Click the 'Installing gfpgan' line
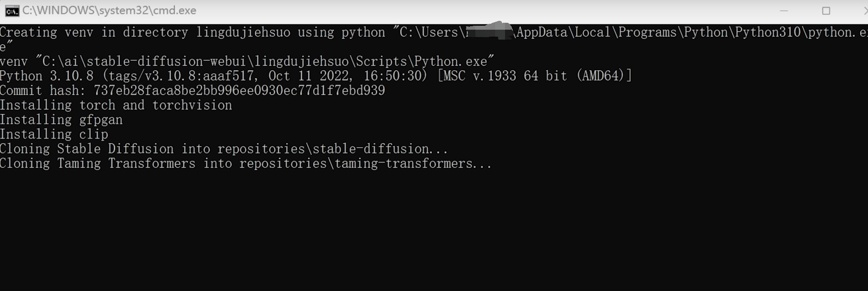The image size is (868, 291). 61,120
